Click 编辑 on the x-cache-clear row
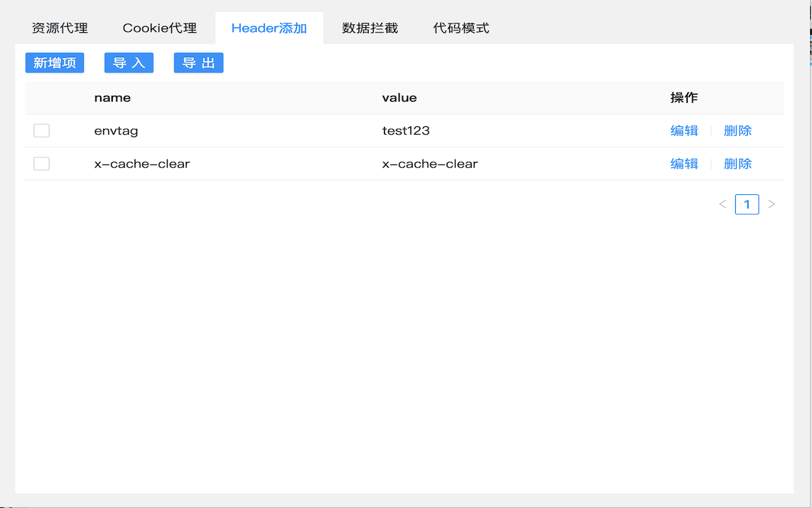This screenshot has height=508, width=812. point(684,163)
